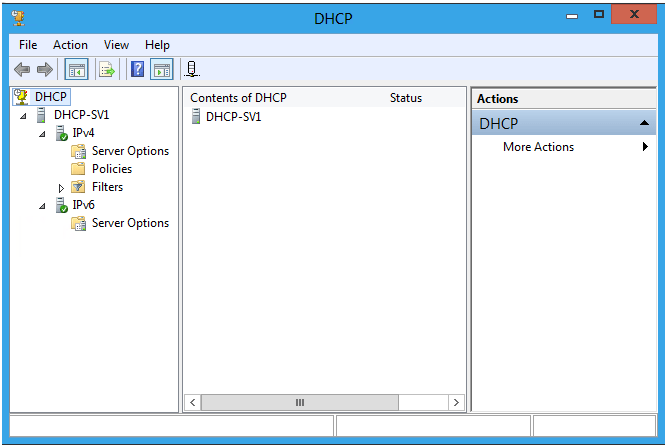The width and height of the screenshot is (667, 447).
Task: Open the Help menu
Action: coord(157,45)
